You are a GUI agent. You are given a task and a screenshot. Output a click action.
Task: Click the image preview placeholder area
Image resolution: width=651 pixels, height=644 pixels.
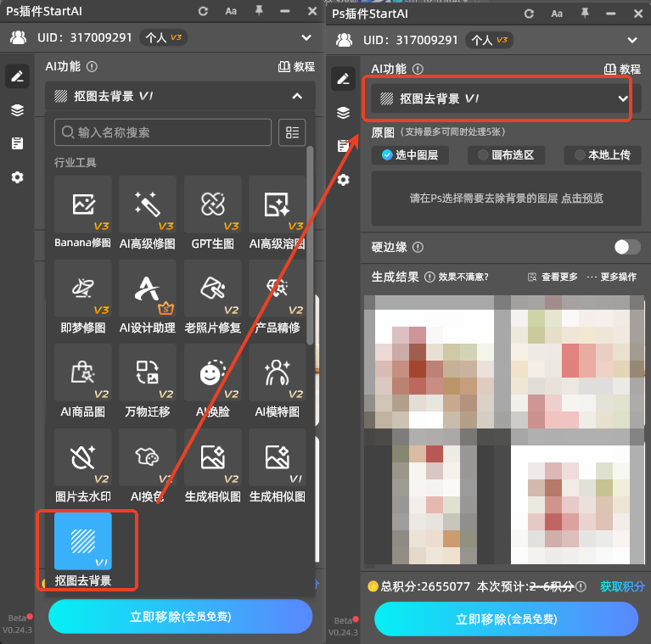point(506,199)
